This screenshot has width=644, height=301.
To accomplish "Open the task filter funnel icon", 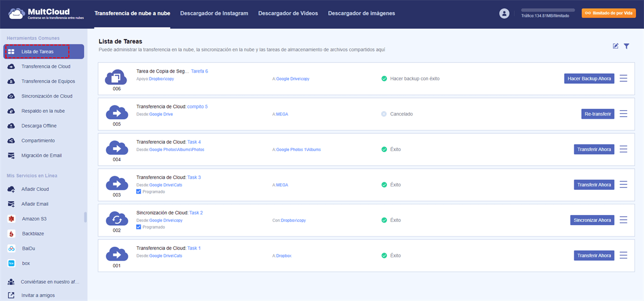I will (626, 46).
